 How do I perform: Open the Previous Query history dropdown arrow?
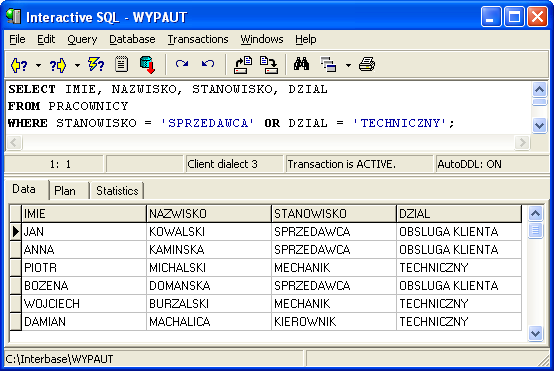coord(38,65)
